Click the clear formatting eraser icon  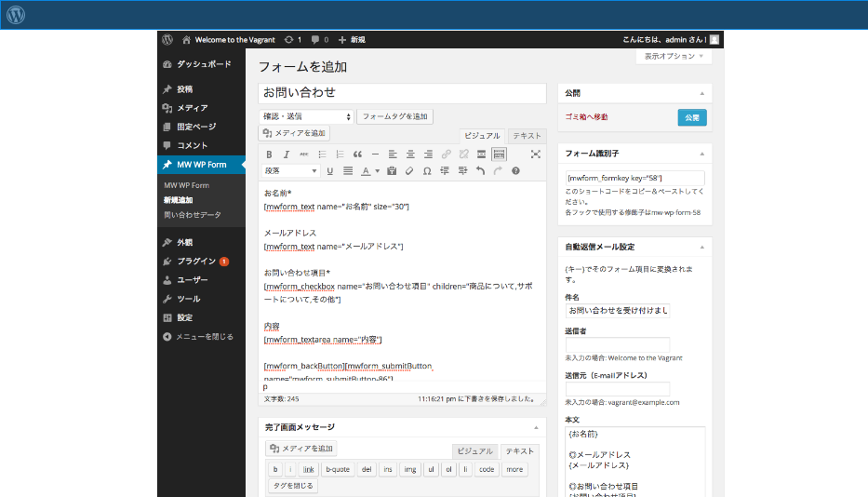click(409, 171)
